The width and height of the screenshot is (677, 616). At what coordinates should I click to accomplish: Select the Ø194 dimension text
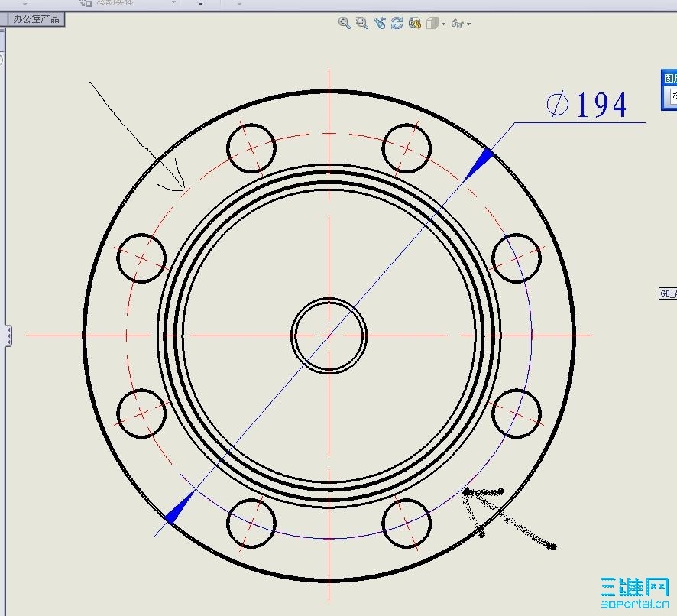point(586,105)
